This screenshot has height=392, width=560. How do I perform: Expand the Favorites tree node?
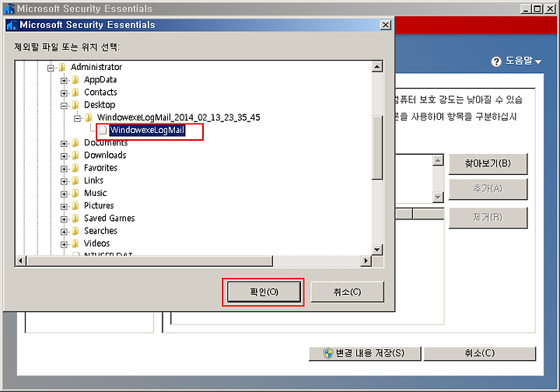(x=64, y=169)
